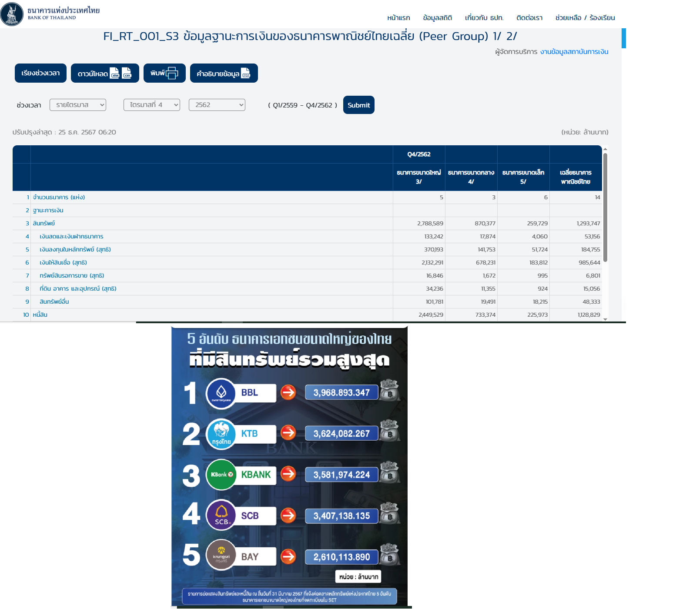This screenshot has width=696, height=616.
Task: Click the คำอธิบายข้อมูล button label
Action: [218, 74]
